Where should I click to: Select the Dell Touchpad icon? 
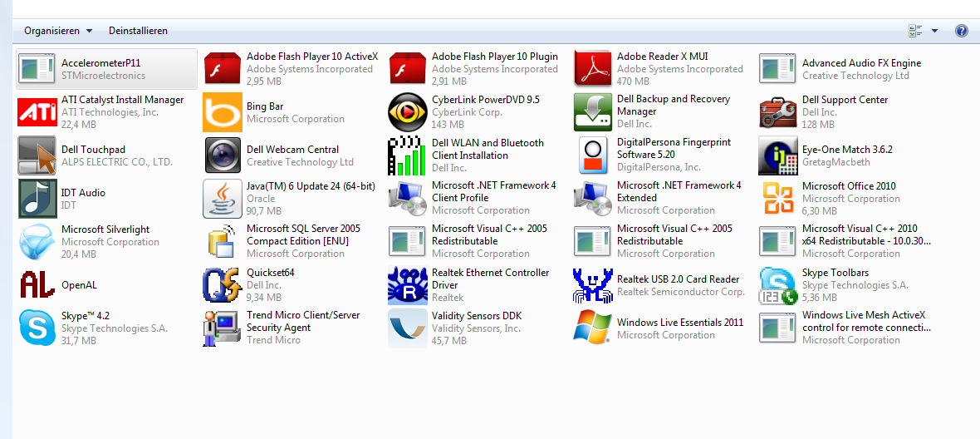(37, 155)
